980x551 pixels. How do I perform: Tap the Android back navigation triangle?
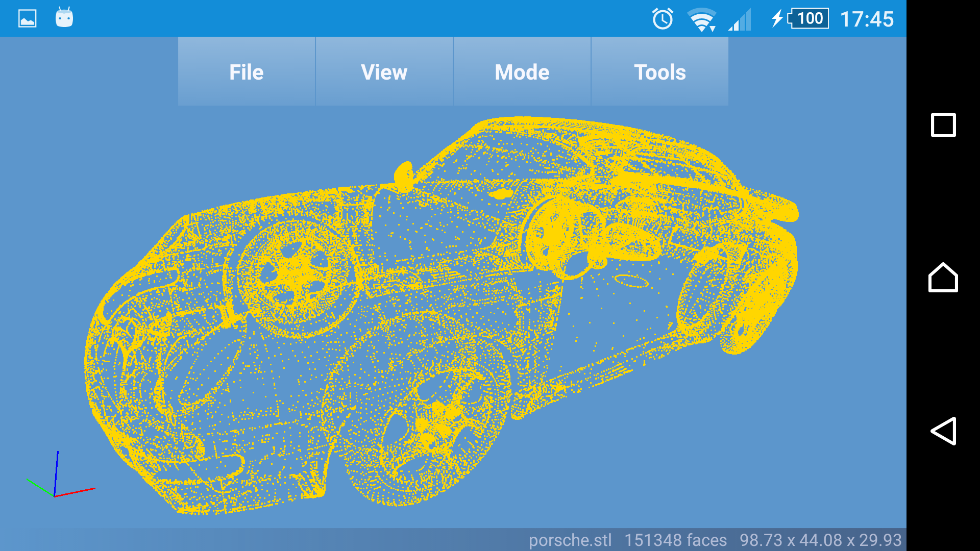pos(943,431)
